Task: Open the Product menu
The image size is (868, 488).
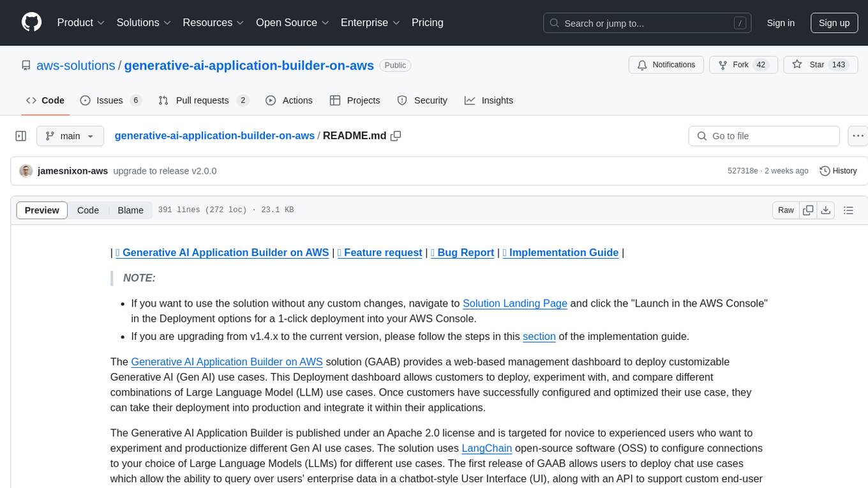Action: tap(81, 22)
